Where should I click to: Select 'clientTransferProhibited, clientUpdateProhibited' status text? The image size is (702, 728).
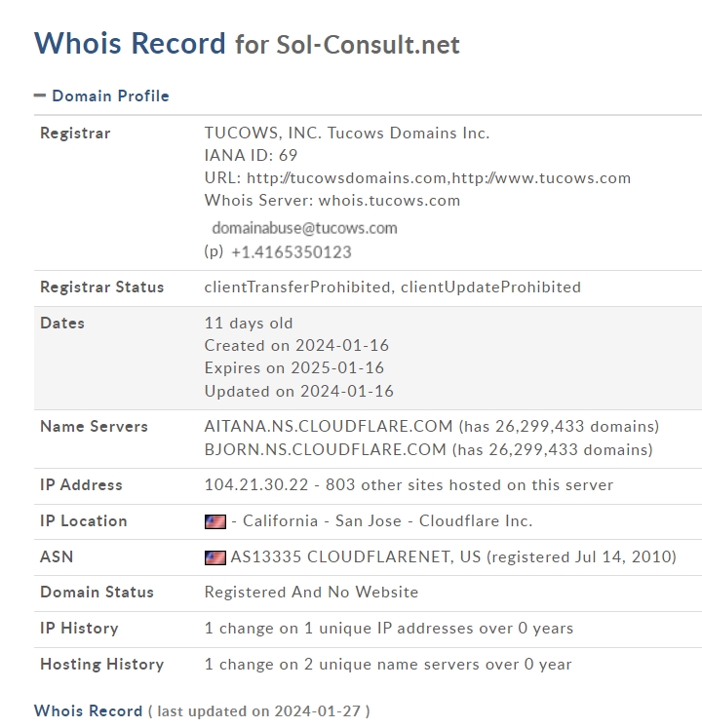click(x=393, y=287)
